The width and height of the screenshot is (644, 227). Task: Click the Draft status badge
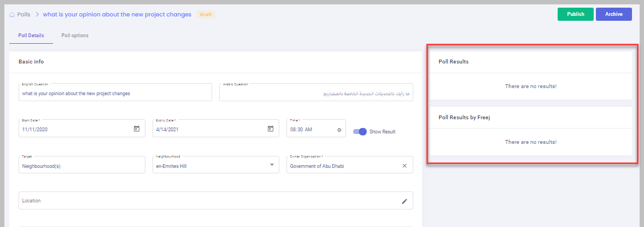pyautogui.click(x=206, y=14)
